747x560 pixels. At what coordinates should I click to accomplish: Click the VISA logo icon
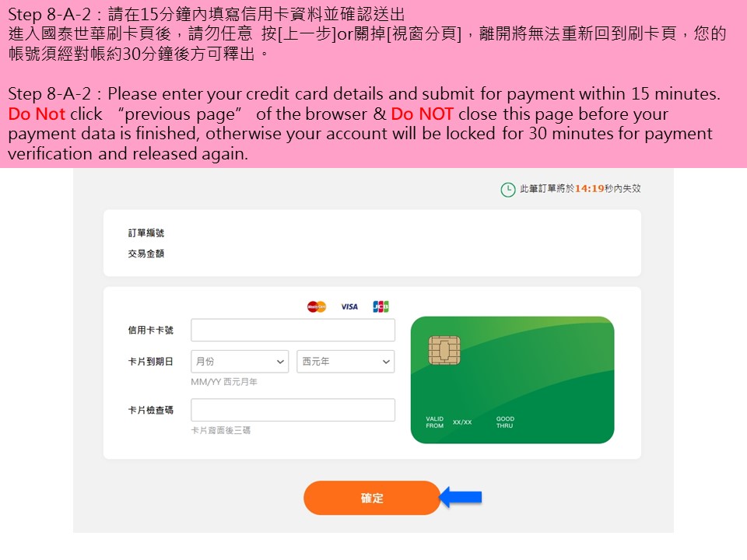coord(349,306)
